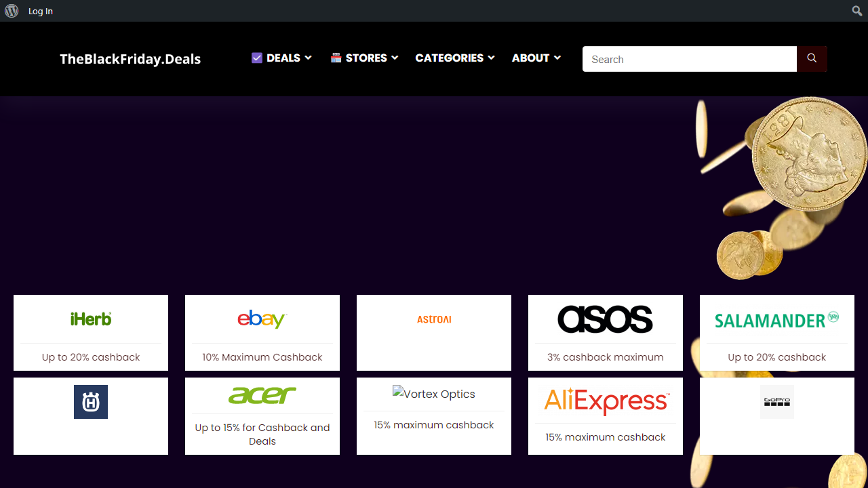Expand the STORES dropdown menu

point(365,58)
